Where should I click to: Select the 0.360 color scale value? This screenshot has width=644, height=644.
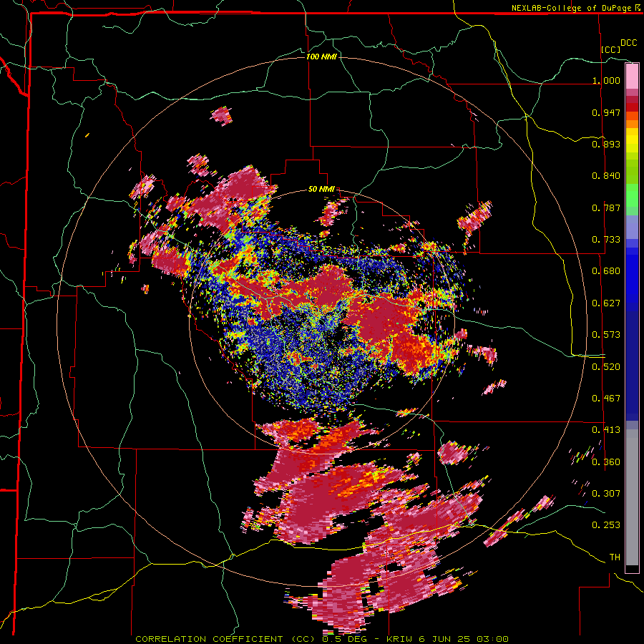click(606, 462)
